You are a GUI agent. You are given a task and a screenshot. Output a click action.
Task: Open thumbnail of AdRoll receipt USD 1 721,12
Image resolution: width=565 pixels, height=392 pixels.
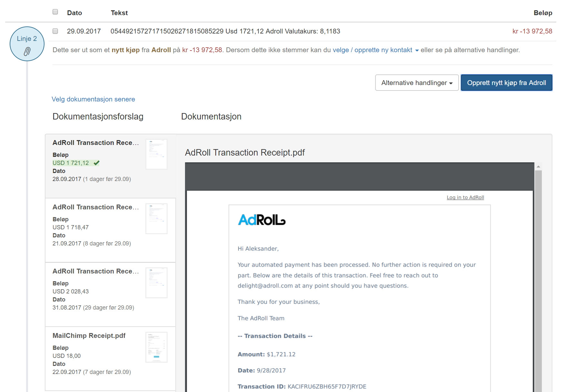pyautogui.click(x=156, y=154)
